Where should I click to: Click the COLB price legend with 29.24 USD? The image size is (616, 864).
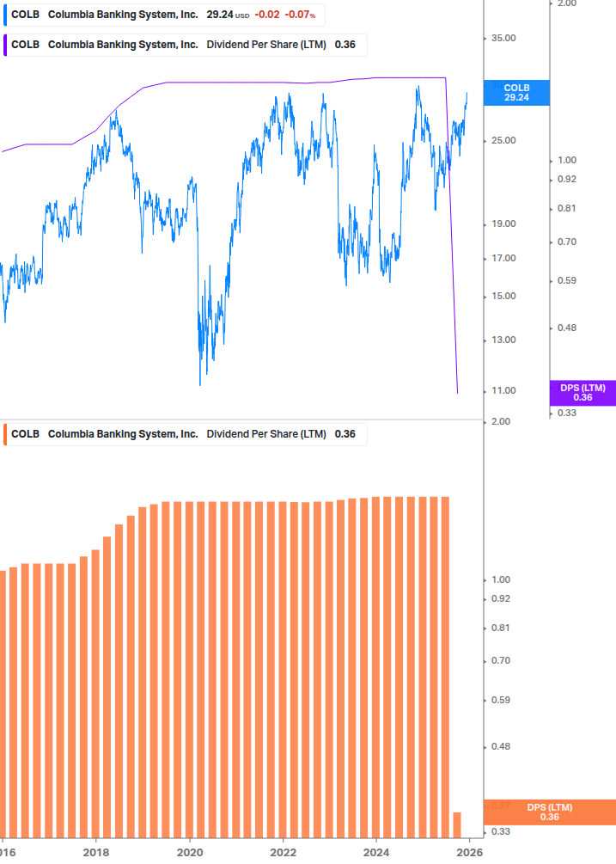163,15
